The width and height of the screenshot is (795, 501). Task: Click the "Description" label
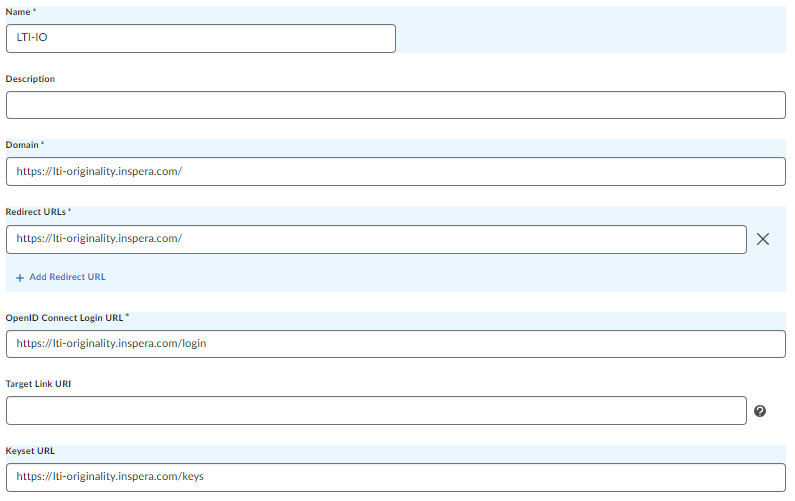coord(30,79)
